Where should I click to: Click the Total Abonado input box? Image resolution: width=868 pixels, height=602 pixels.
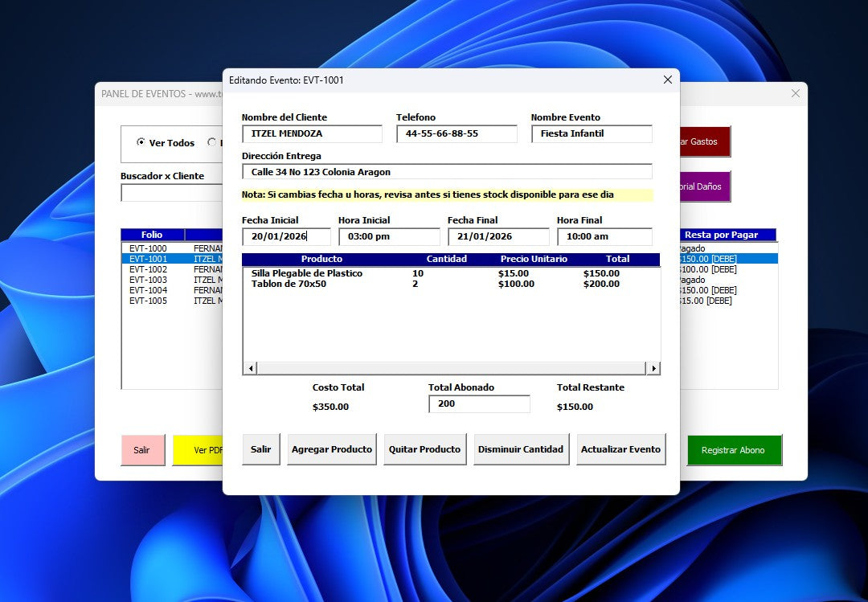click(479, 404)
